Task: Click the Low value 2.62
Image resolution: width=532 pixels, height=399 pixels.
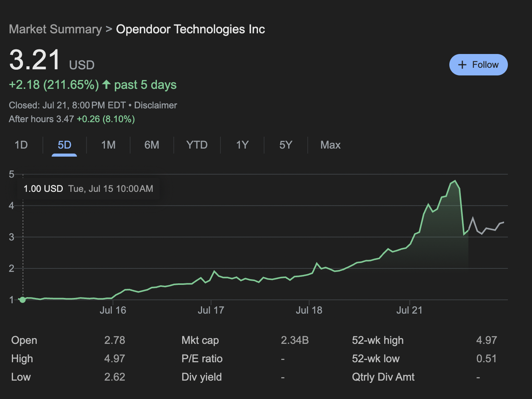Action: (x=115, y=377)
